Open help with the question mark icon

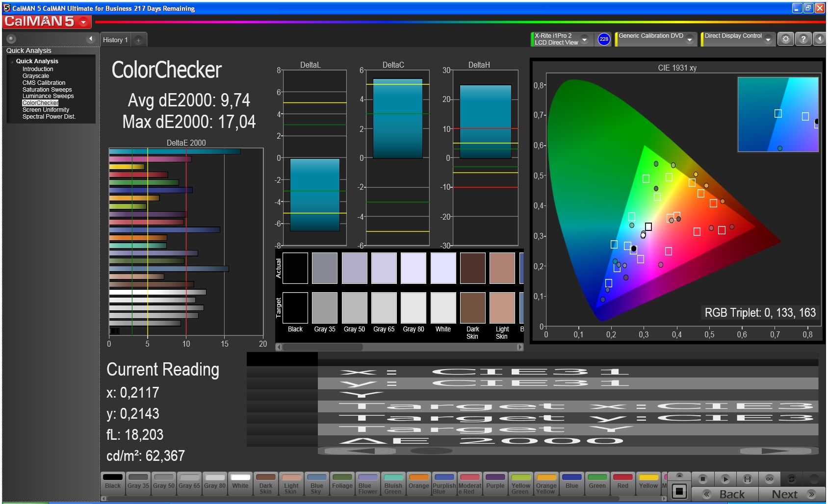(803, 39)
